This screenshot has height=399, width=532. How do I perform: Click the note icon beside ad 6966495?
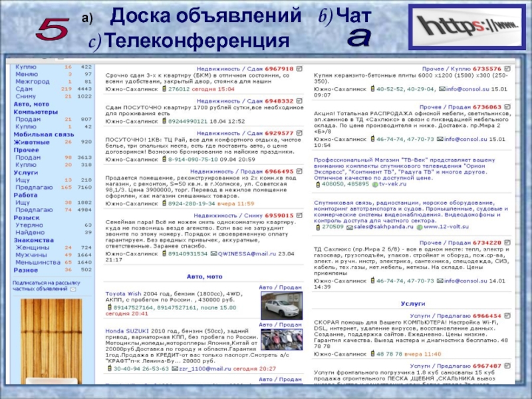299,172
